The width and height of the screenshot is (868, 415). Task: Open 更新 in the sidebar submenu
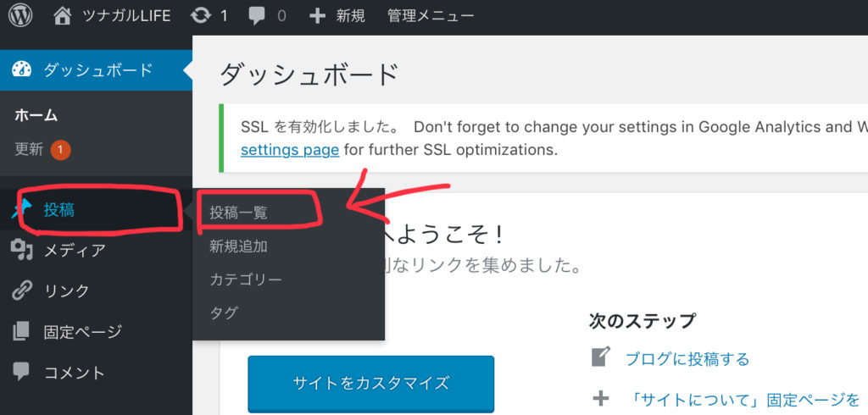pyautogui.click(x=29, y=149)
